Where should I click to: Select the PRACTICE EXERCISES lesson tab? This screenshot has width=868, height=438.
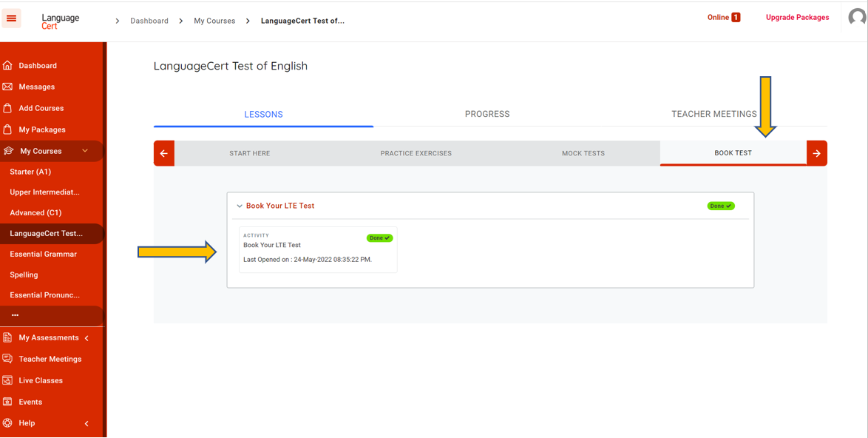pyautogui.click(x=416, y=154)
